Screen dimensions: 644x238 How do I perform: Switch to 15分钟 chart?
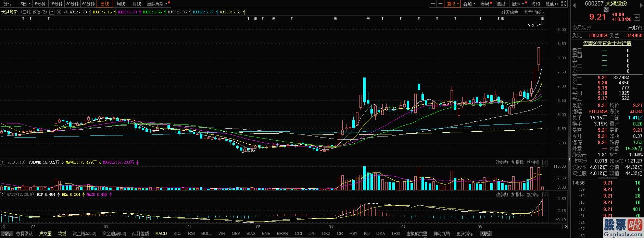[56, 4]
